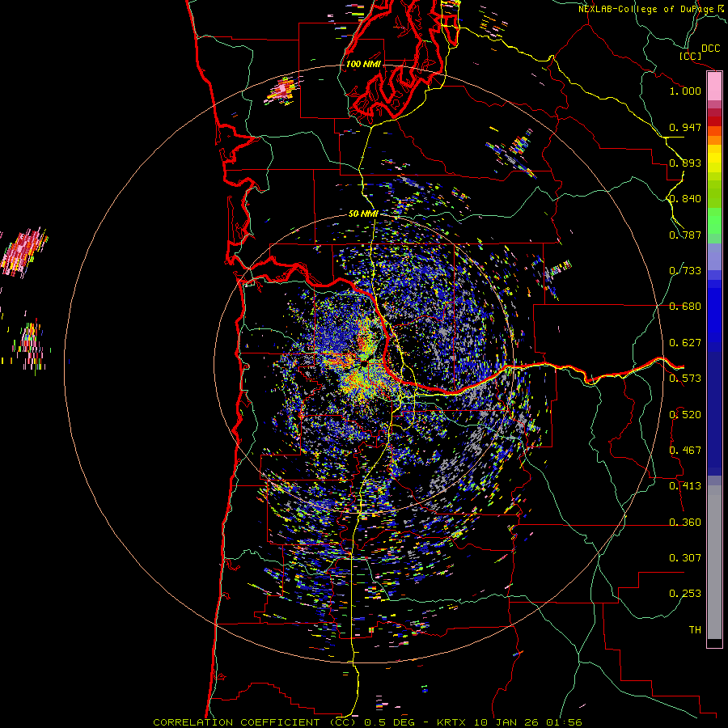This screenshot has width=728, height=728.
Task: Click the 0.680 legend value
Action: coord(685,307)
